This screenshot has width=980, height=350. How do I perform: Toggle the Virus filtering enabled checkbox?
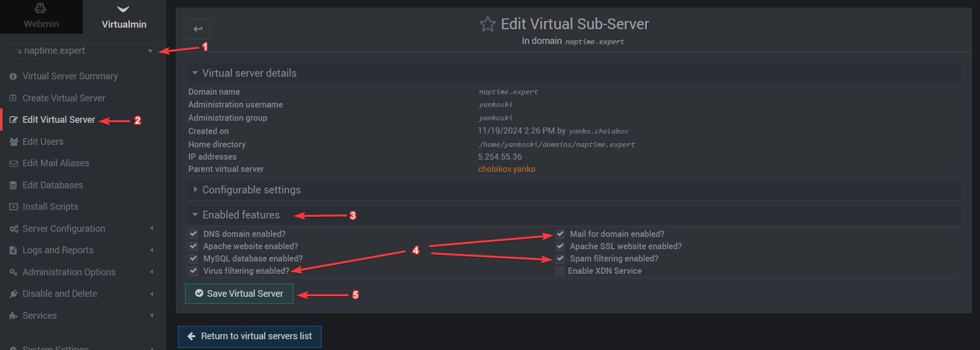point(193,271)
